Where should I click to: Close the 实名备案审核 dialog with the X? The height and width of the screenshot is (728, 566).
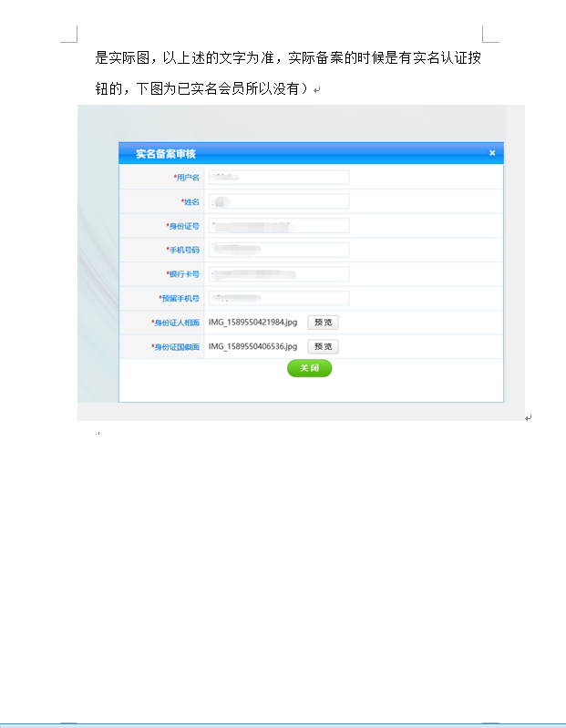coord(492,153)
